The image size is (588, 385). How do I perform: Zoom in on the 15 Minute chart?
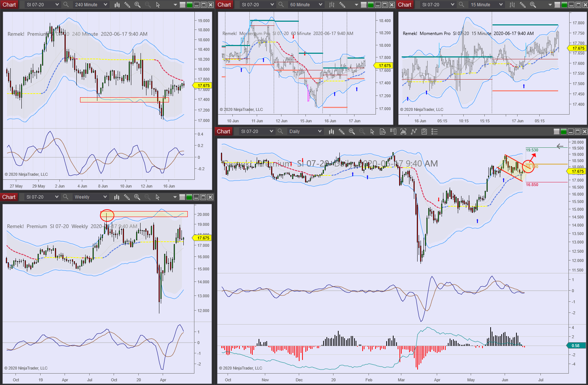point(533,5)
